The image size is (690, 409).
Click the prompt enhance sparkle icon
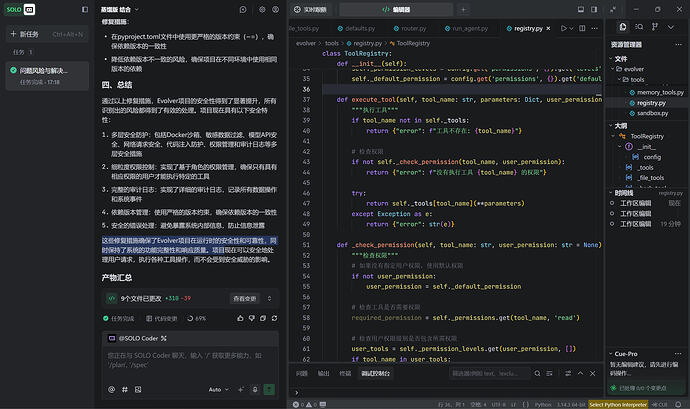[x=241, y=389]
